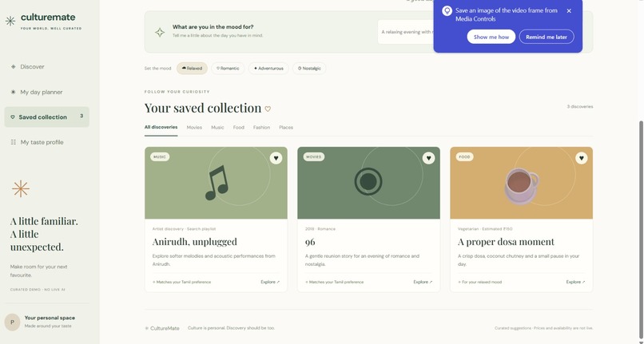This screenshot has height=344, width=644.
Task: Click the MOVIES category badge
Action: [314, 156]
